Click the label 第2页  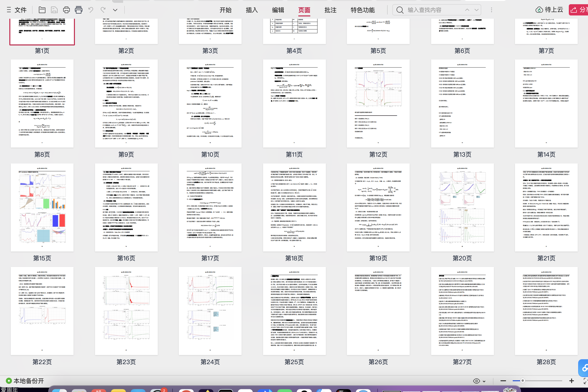tap(126, 51)
